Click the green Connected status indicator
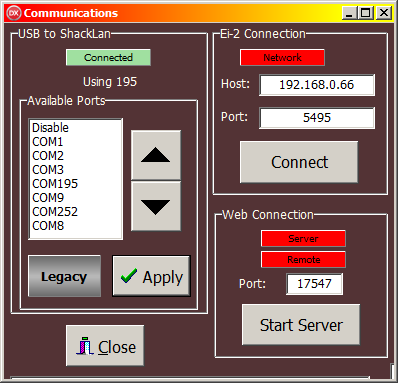Image resolution: width=398 pixels, height=383 pixels. (108, 57)
